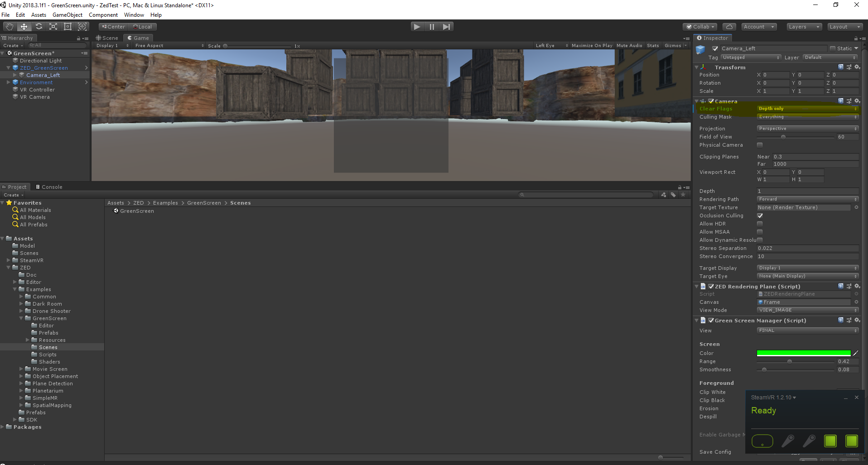868x465 pixels.
Task: Check the Physical Camera option
Action: click(x=760, y=145)
